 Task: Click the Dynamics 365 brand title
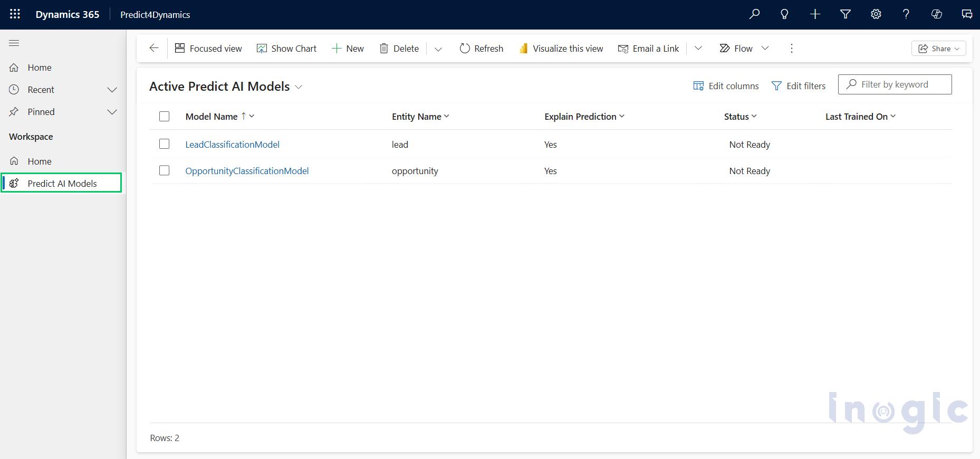(67, 15)
